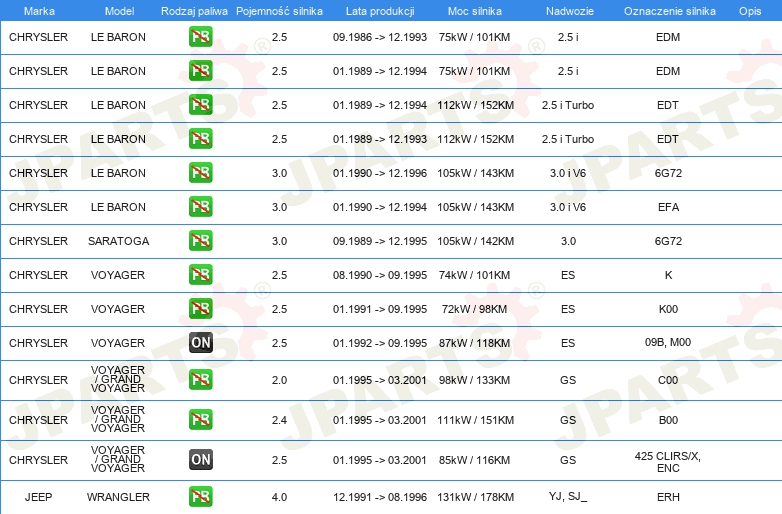
Task: Select the 74kW / 101KM power cell
Action: point(474,275)
